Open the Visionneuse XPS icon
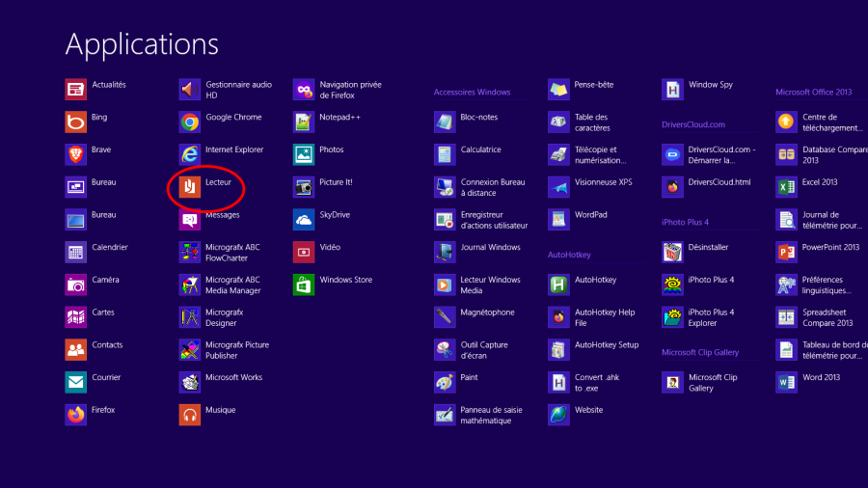868x488 pixels. (x=559, y=187)
